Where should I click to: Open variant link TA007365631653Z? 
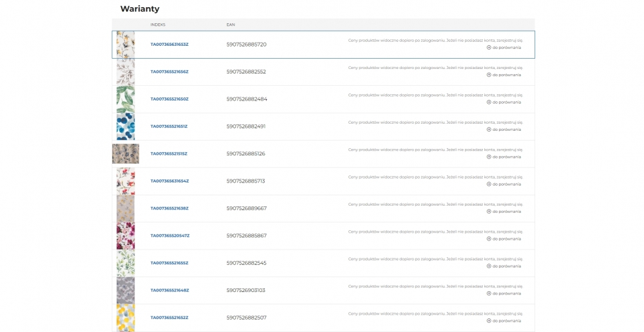169,44
